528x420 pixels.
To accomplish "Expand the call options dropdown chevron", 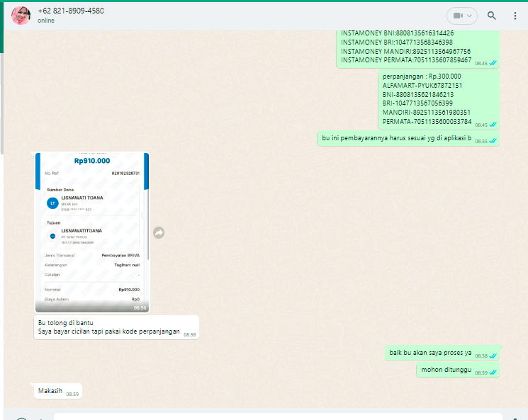I will tap(469, 16).
